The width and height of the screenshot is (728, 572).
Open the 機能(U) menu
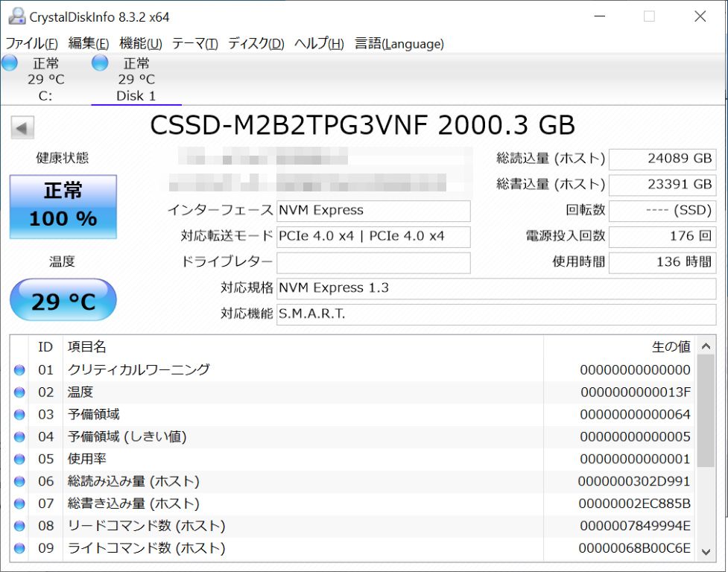140,44
